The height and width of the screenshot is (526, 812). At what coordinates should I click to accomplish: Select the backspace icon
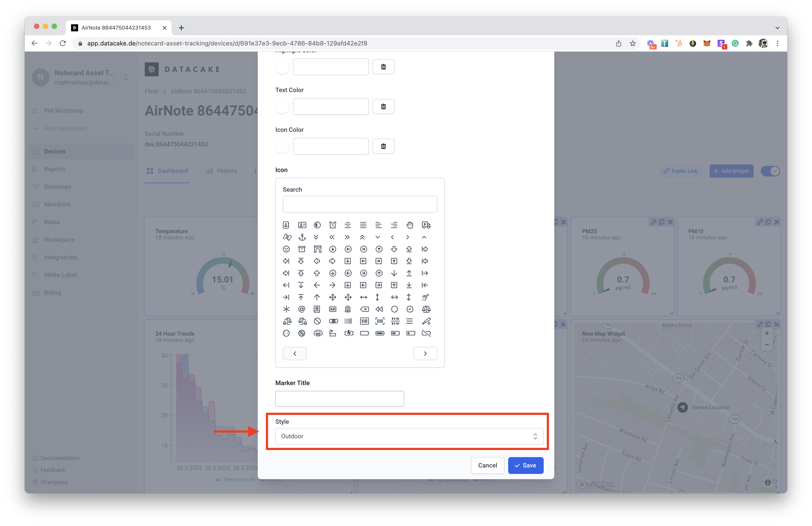364,309
